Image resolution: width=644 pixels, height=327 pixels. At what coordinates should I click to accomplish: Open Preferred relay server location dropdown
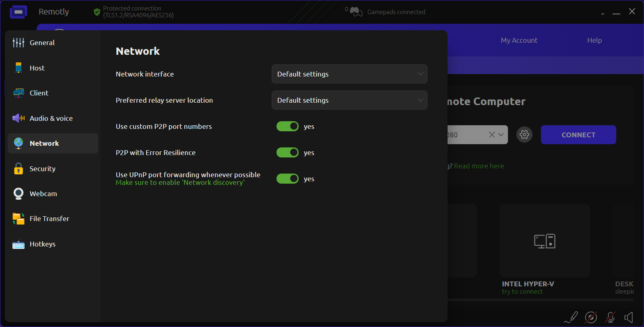pos(349,100)
